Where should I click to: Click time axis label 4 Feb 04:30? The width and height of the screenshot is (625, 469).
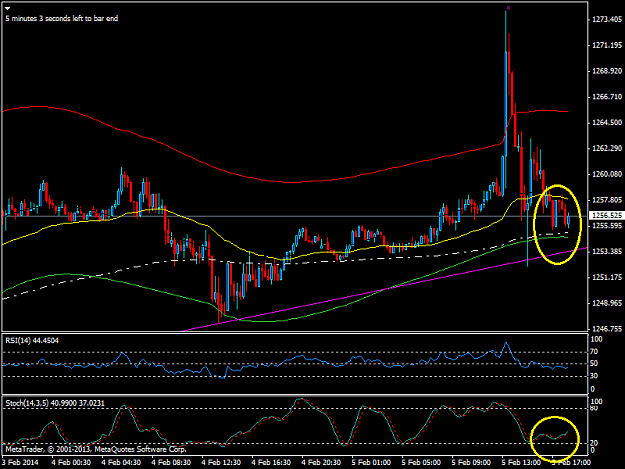121,463
